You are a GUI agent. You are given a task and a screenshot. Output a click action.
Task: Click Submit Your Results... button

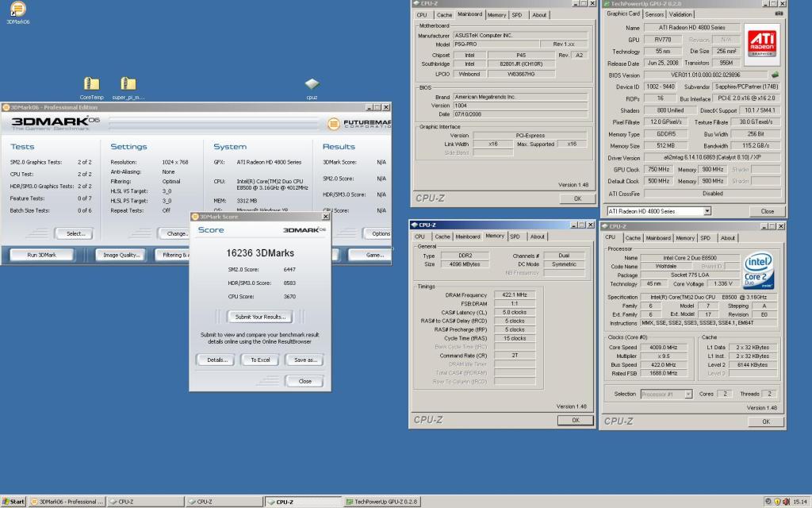pyautogui.click(x=260, y=317)
